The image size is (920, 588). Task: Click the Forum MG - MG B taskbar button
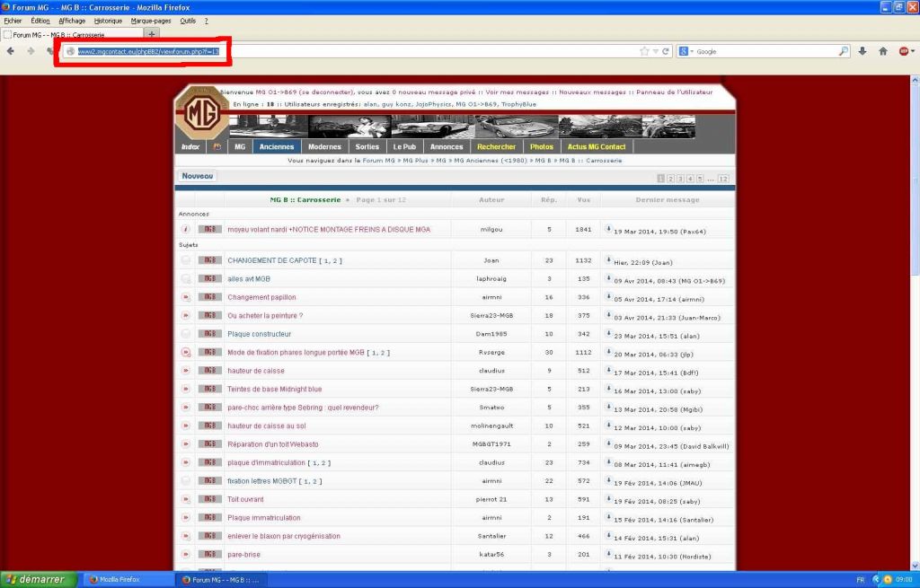click(x=221, y=580)
